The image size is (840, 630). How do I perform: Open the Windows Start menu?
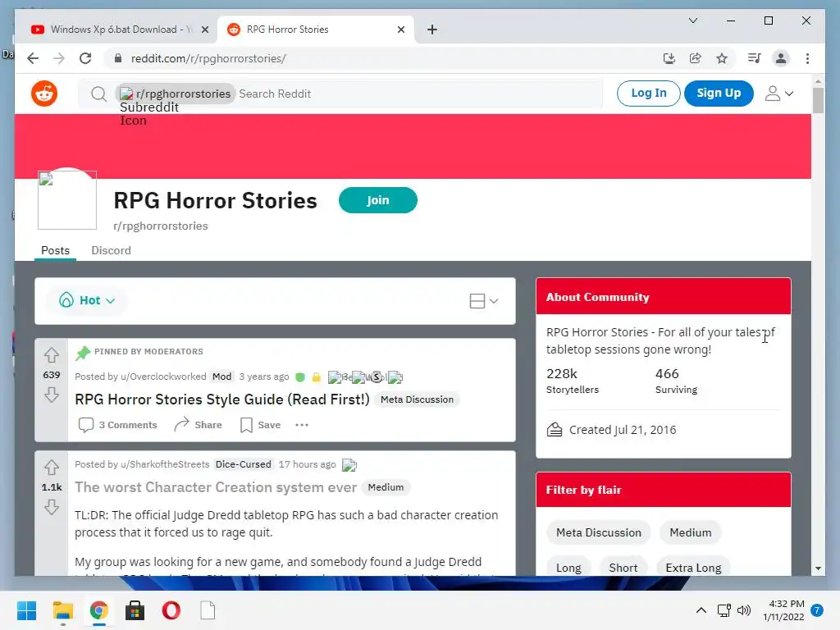pos(26,610)
